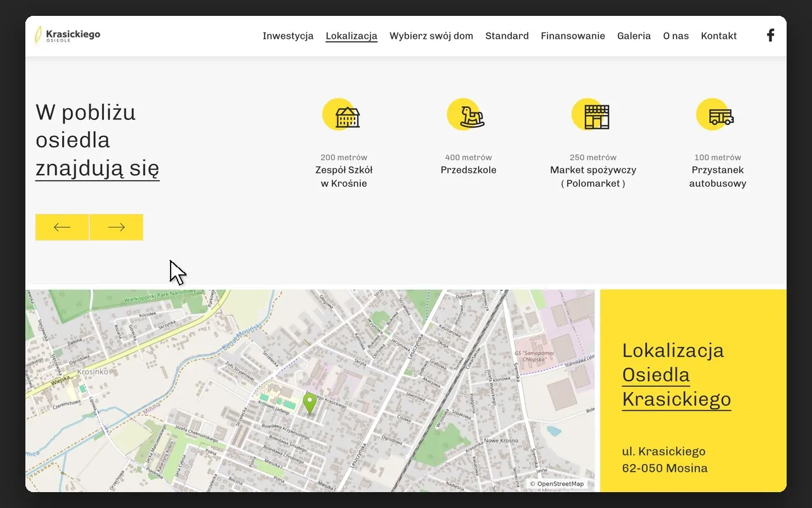Click the 400 metrów distance text

[469, 157]
